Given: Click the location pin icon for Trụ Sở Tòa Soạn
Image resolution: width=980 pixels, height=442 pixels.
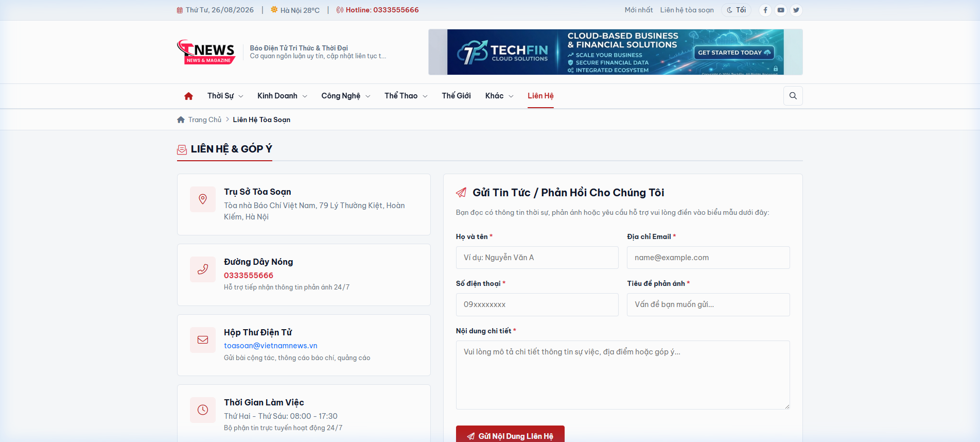Looking at the screenshot, I should click(203, 199).
